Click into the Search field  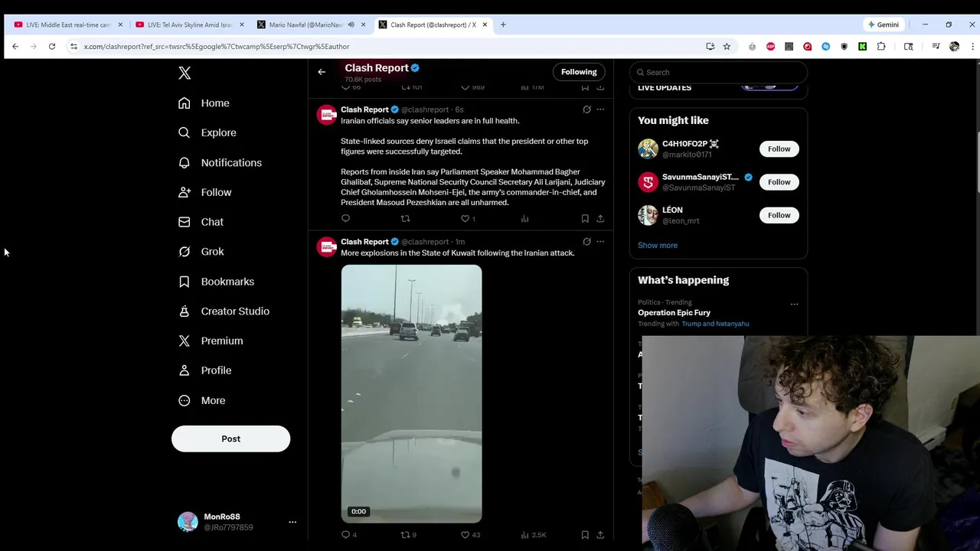point(718,72)
